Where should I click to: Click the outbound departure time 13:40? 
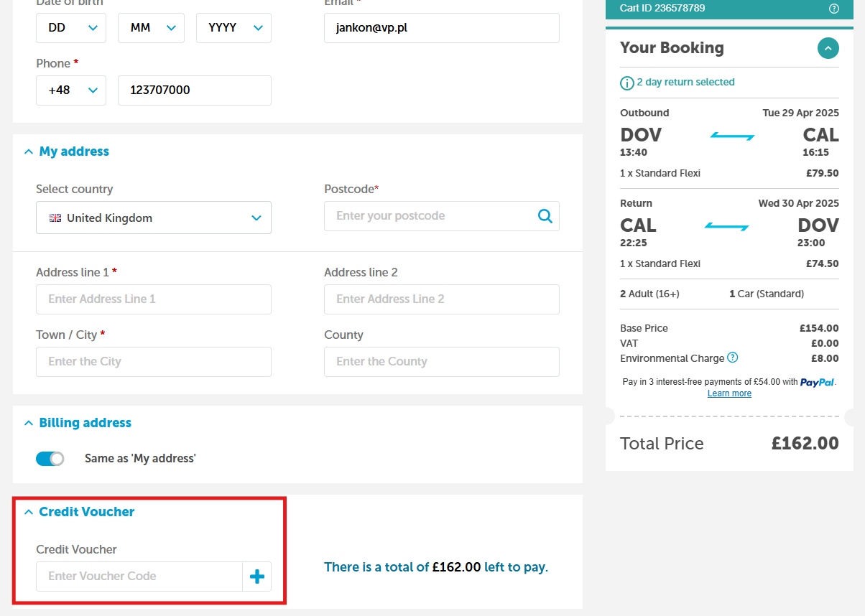[634, 152]
